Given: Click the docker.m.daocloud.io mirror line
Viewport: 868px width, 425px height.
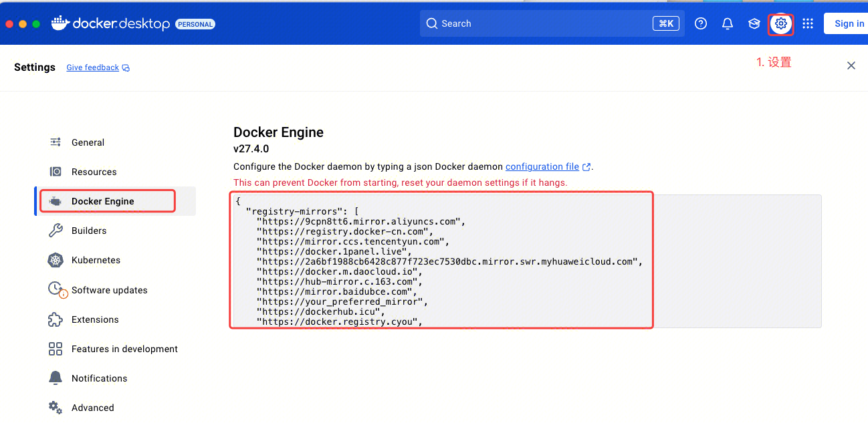Looking at the screenshot, I should click(x=340, y=271).
